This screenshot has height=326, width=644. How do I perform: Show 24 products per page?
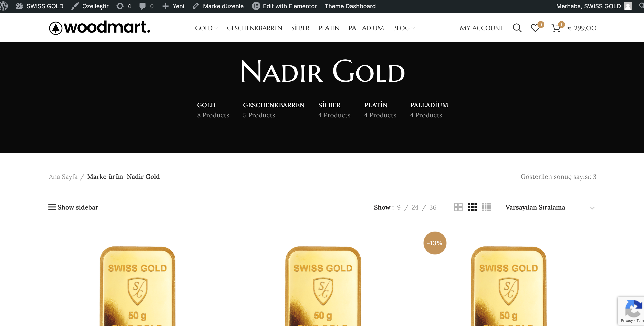click(415, 207)
